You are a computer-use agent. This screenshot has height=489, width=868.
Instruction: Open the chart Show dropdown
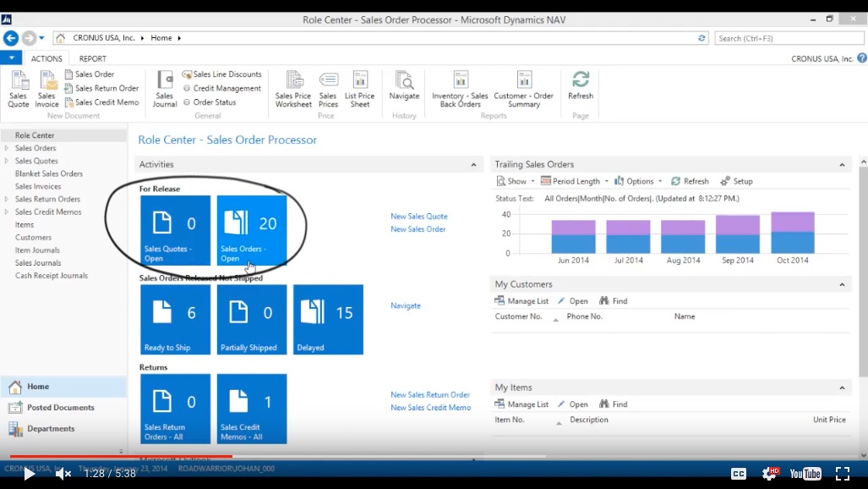(x=516, y=181)
